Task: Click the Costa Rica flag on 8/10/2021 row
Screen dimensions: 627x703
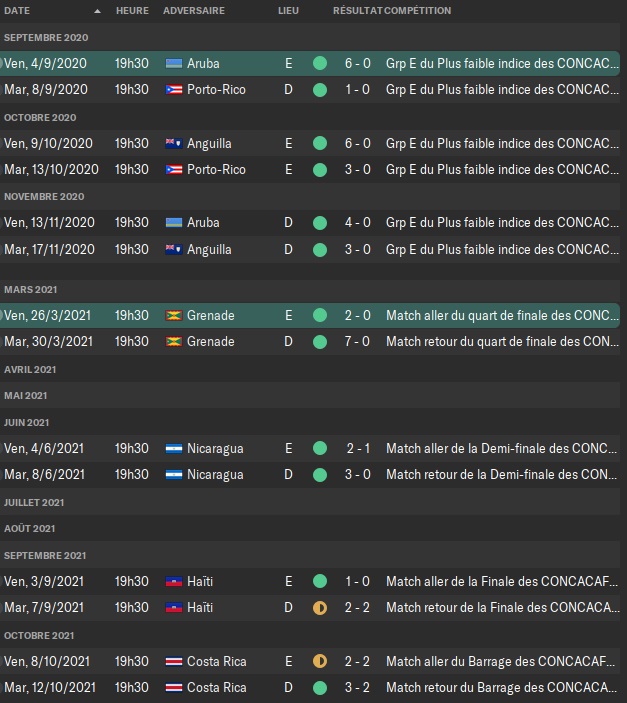Action: pos(174,661)
